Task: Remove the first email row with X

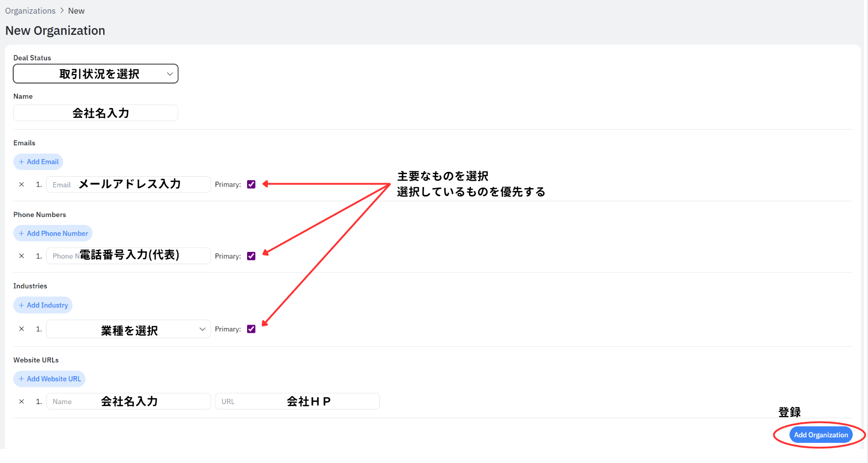Action: (x=22, y=185)
